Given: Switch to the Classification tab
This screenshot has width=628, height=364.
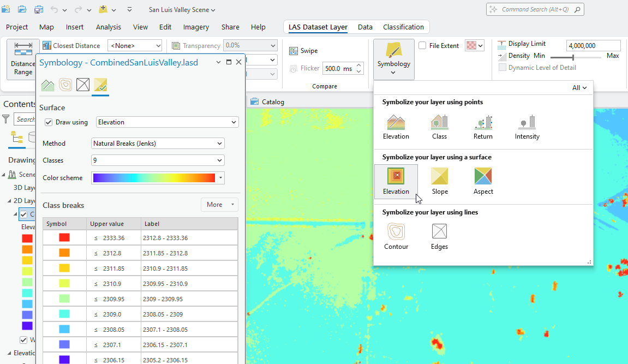Looking at the screenshot, I should click(403, 27).
